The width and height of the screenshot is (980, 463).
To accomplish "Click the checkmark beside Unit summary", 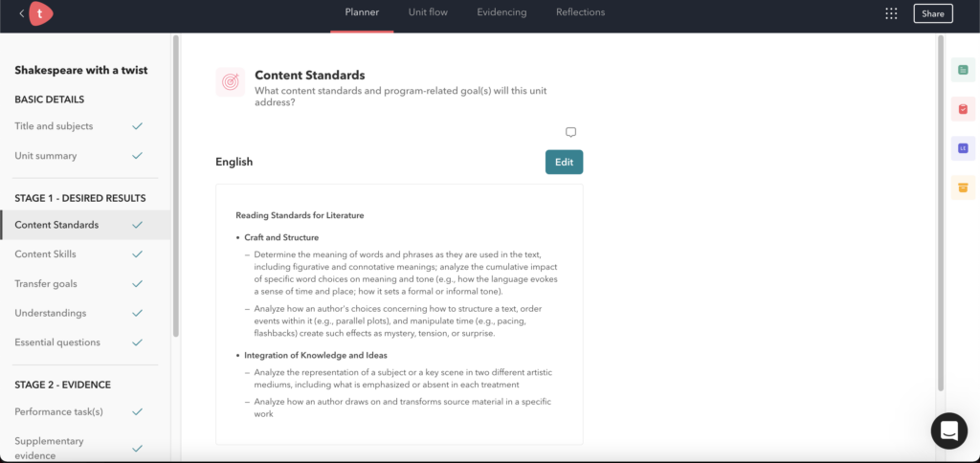I will click(138, 156).
